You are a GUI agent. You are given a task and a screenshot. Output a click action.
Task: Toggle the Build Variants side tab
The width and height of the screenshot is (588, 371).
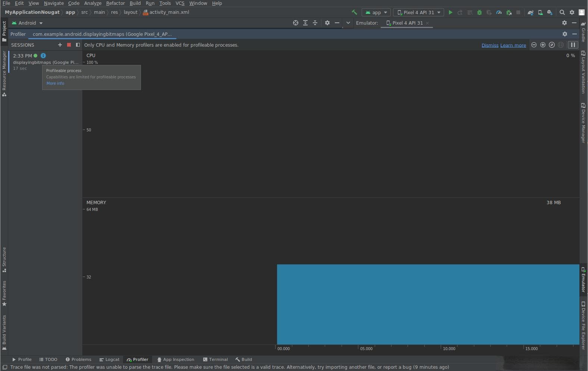[4, 332]
